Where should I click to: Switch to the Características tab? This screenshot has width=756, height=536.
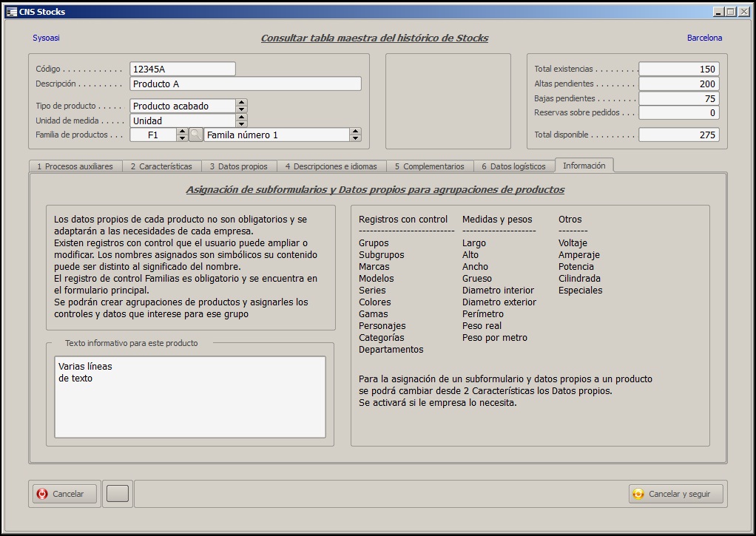[x=161, y=166]
